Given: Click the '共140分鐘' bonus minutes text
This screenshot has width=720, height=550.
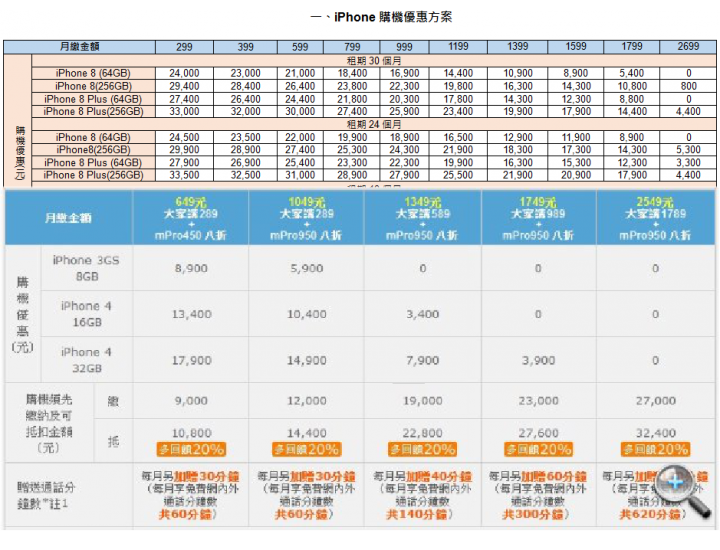Looking at the screenshot, I should [418, 515].
